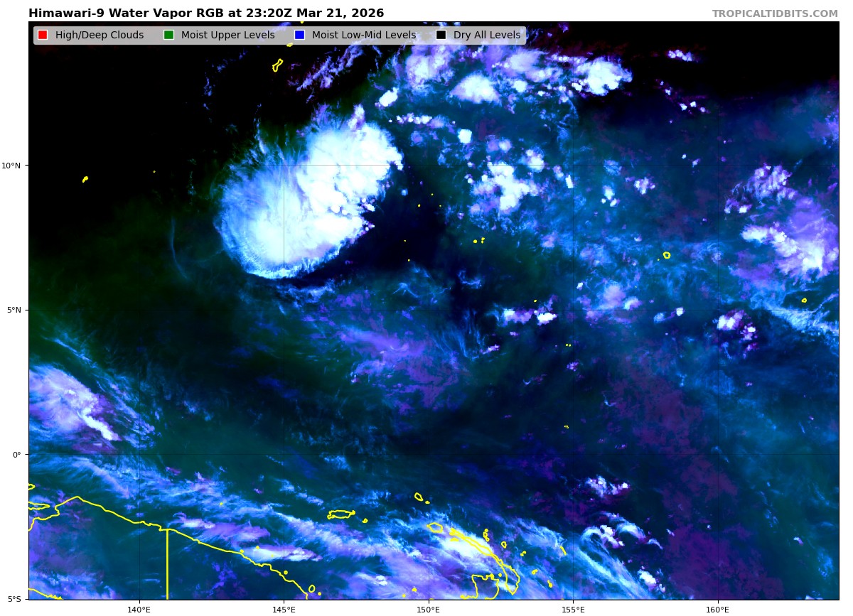Click the "Moist Low-Mid Levels" legend label

coord(364,36)
